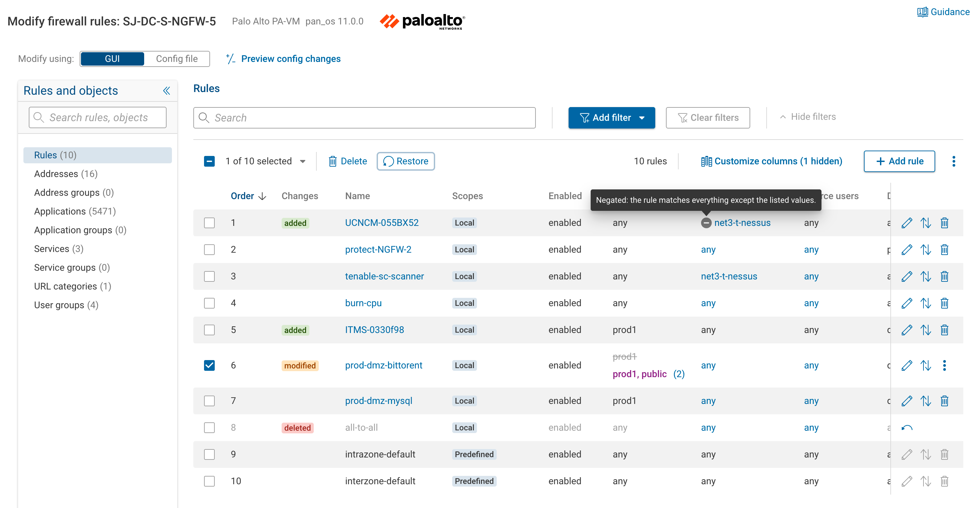Switch to Config file mode
Viewport: 980px width, 508px height.
[x=177, y=59]
